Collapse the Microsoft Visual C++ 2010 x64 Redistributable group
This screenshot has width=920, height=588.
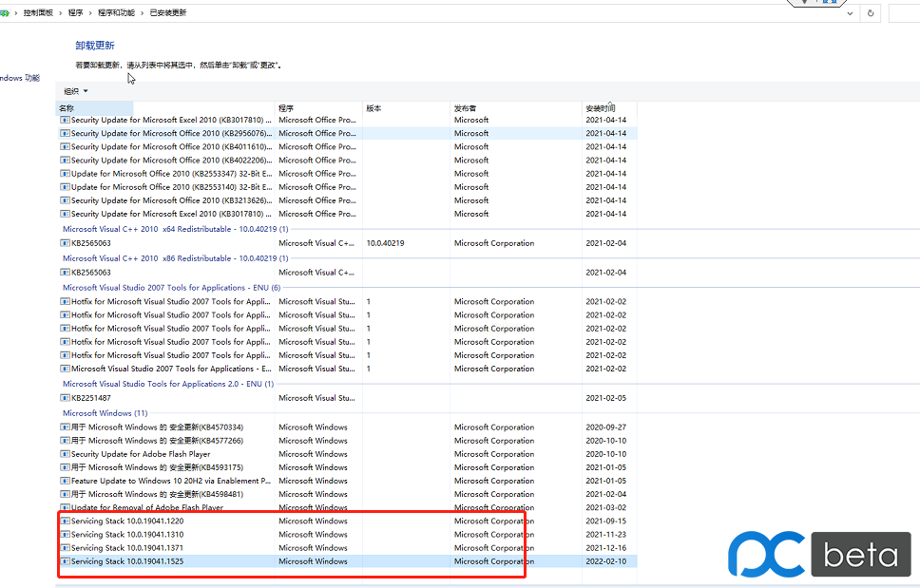(x=176, y=229)
